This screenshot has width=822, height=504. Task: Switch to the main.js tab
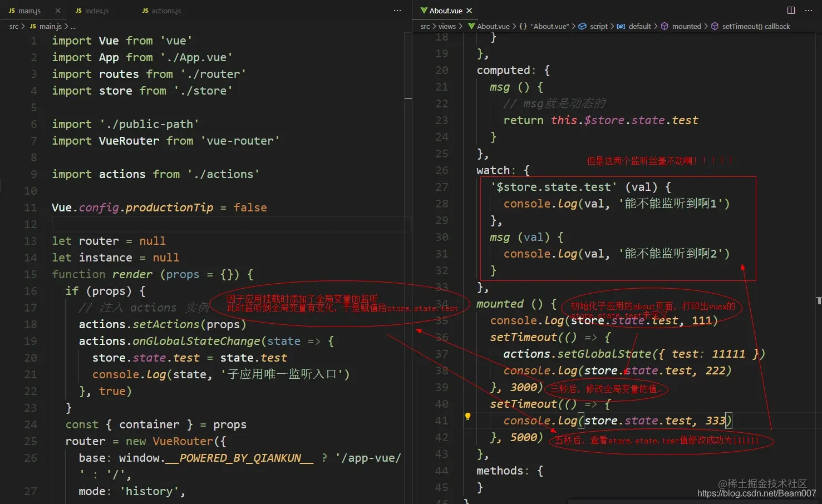click(x=29, y=11)
